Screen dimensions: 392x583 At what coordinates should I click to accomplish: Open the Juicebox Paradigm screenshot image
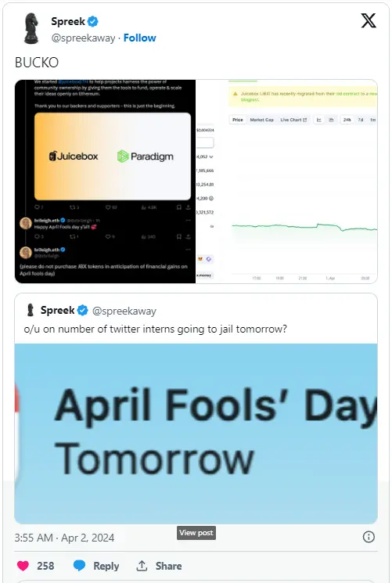[x=106, y=182]
